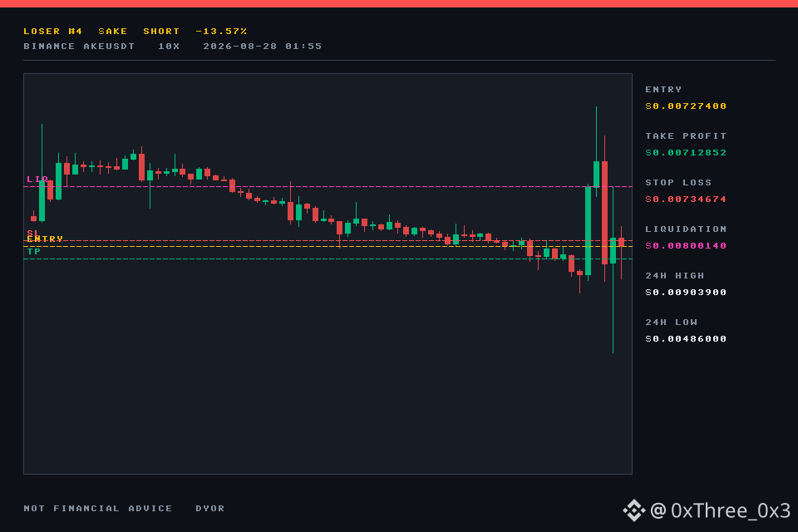Click the 2026-08-28 01:55 timestamp
Screen dimensions: 798x532
pyautogui.click(x=263, y=47)
